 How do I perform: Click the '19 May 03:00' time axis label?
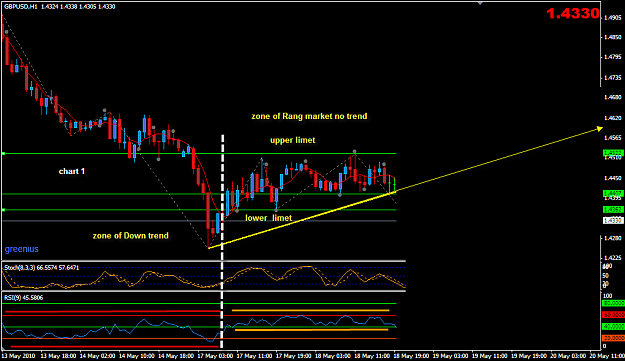450,356
